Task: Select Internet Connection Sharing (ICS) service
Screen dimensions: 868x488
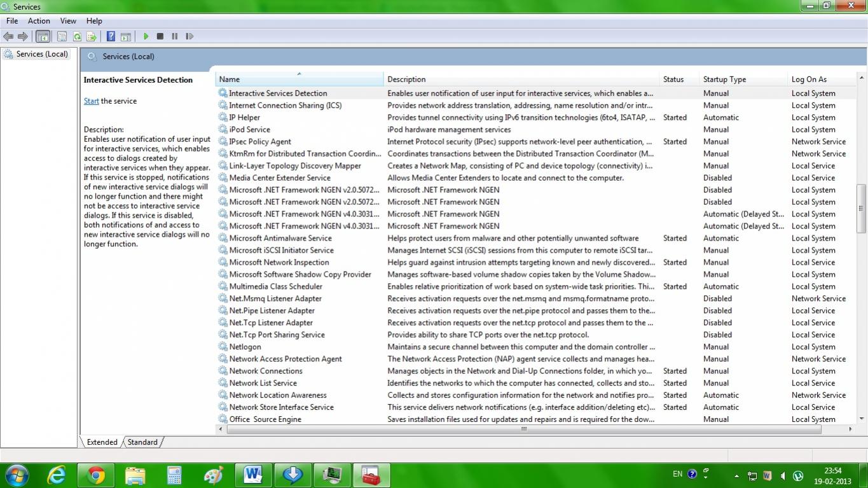Action: [x=535, y=105]
